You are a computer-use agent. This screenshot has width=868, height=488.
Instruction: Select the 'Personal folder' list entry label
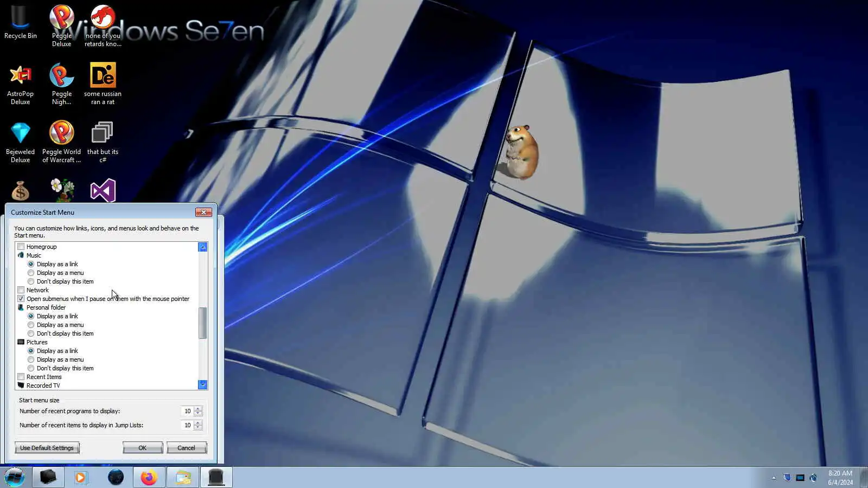click(x=46, y=307)
